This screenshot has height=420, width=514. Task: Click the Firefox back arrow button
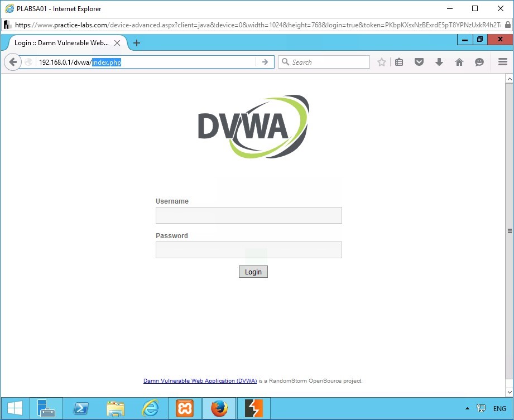[13, 62]
